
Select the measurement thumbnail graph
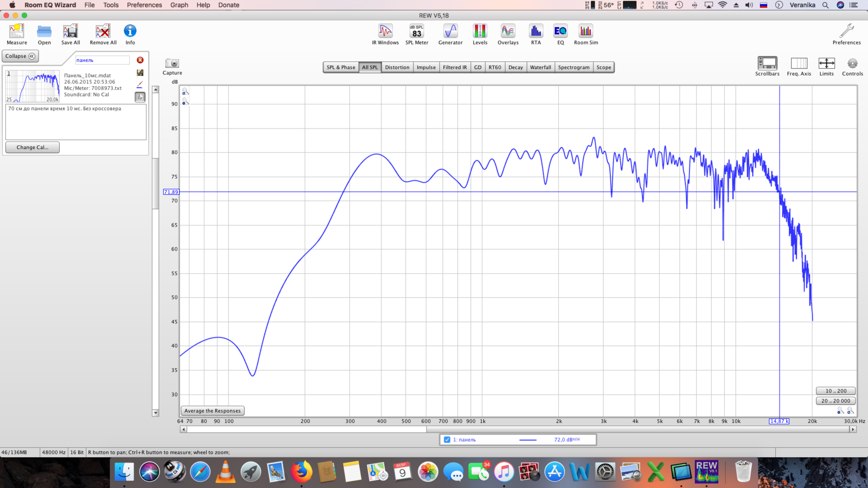coord(33,86)
